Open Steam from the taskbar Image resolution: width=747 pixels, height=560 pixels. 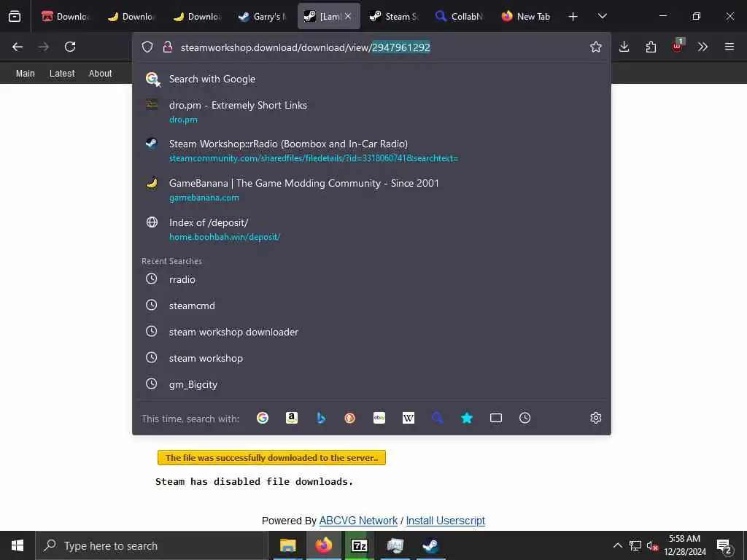430,545
